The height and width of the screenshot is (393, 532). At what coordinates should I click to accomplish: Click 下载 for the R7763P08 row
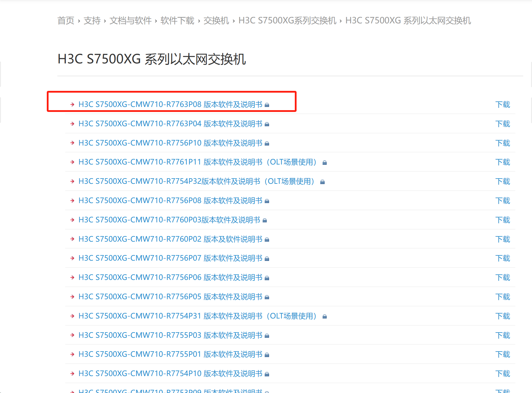pos(503,104)
